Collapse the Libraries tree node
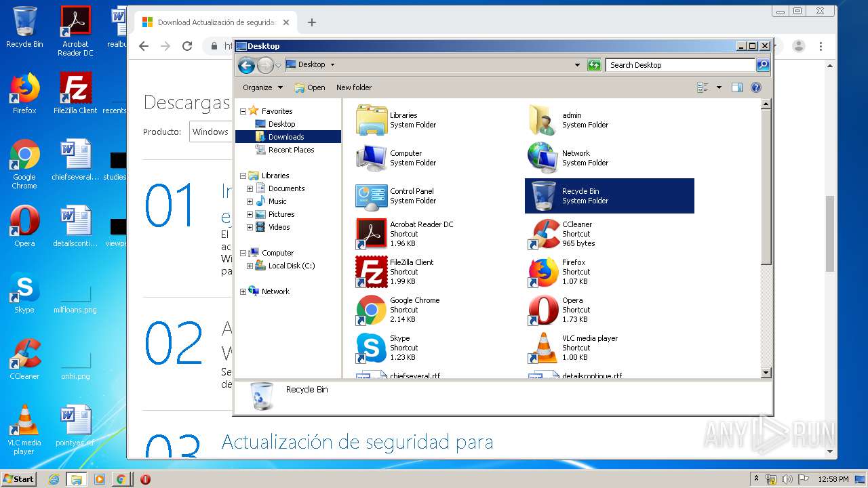 click(243, 176)
